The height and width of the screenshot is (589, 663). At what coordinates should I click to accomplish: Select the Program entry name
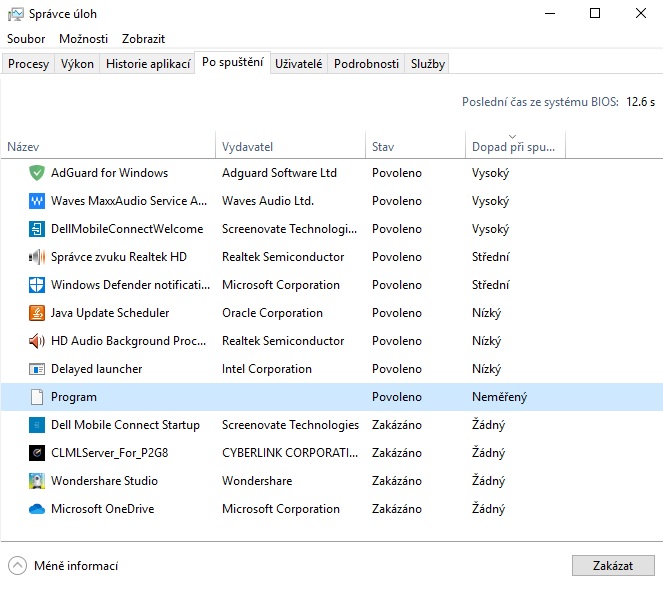(x=74, y=397)
